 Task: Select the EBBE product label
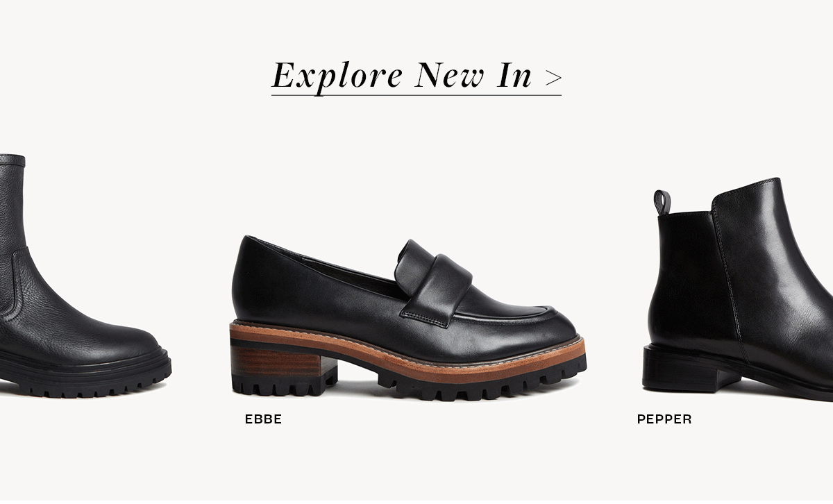point(263,419)
